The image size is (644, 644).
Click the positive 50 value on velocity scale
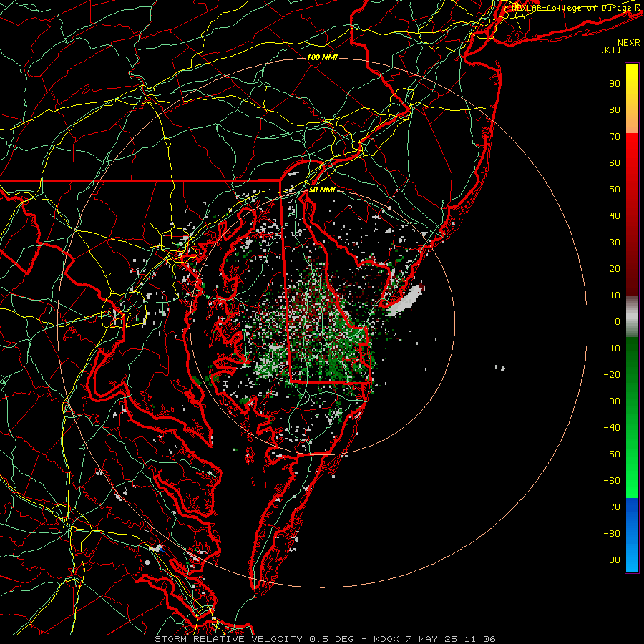coord(615,190)
